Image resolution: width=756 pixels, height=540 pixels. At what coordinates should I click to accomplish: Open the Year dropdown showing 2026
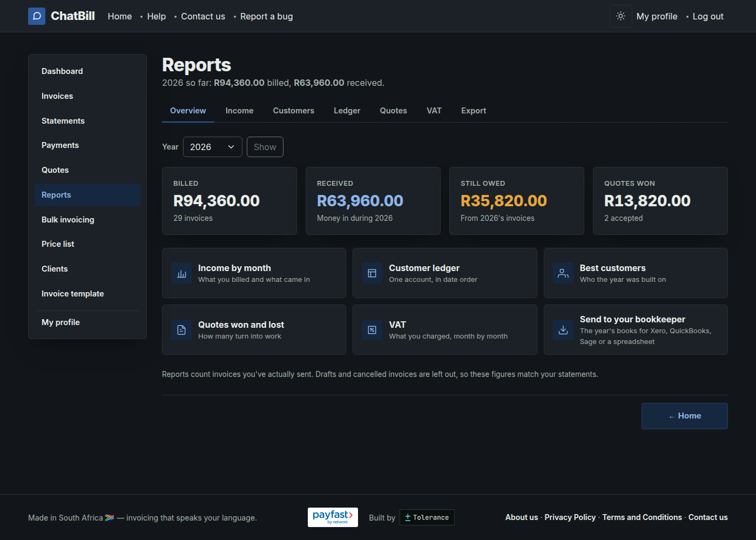pyautogui.click(x=213, y=147)
